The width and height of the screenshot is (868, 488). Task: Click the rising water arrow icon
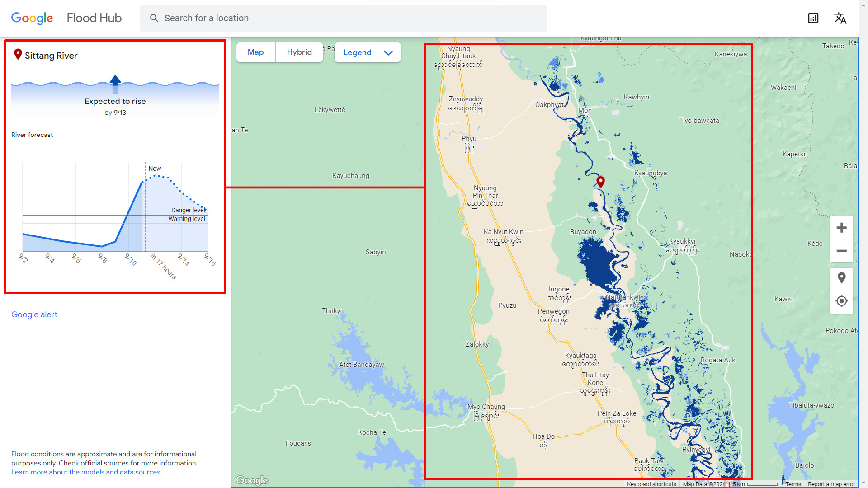coord(115,84)
